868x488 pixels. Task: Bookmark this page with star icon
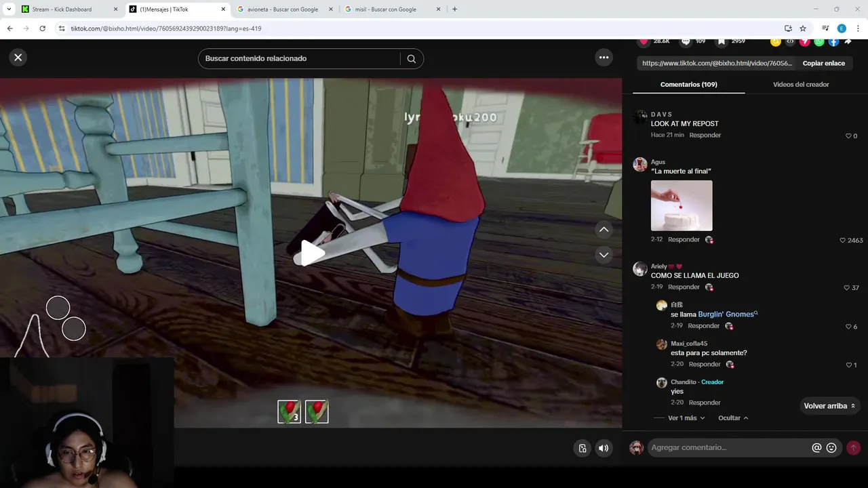coord(803,28)
